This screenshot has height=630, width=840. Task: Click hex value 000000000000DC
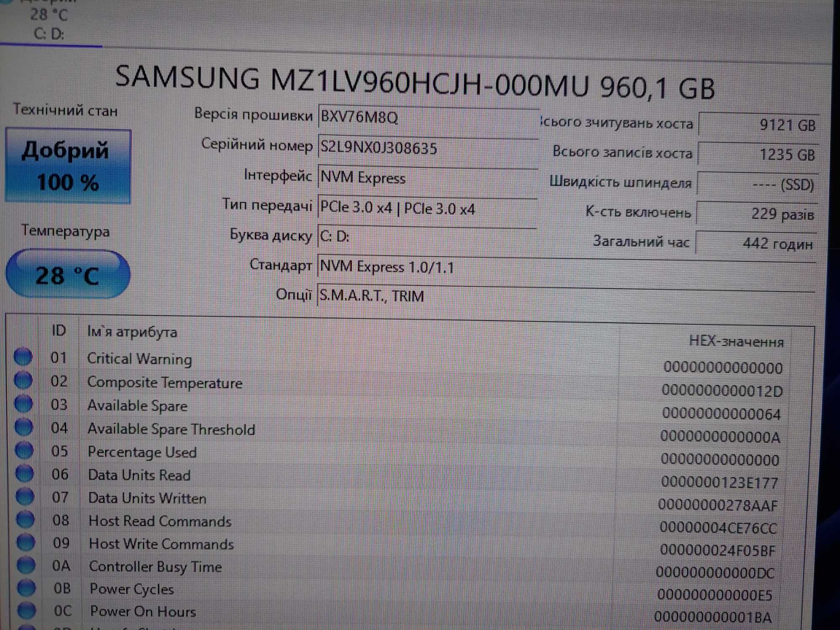[x=715, y=572]
